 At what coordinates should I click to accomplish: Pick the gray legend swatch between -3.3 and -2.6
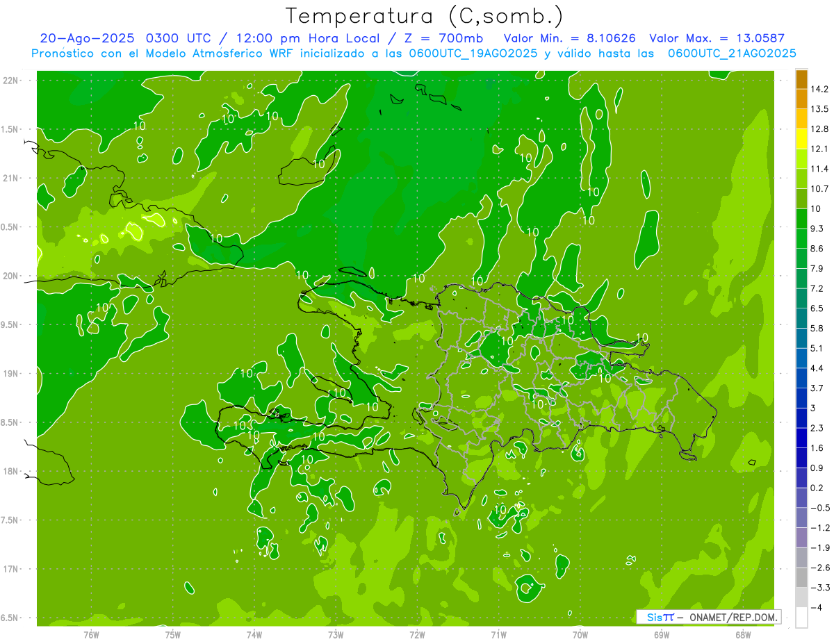801,577
